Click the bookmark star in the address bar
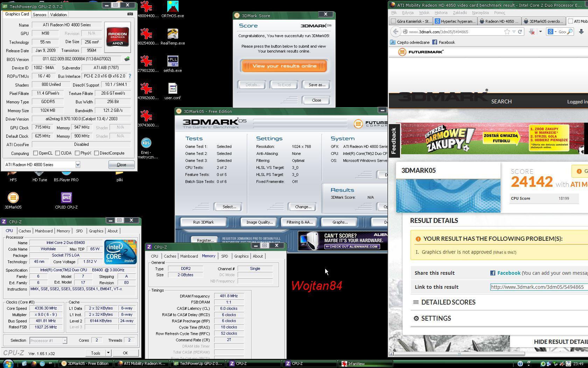Screen dimensions: 588x368 (507, 32)
